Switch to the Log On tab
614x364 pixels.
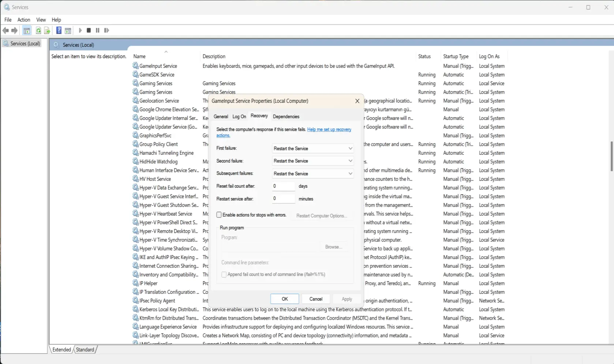click(239, 116)
